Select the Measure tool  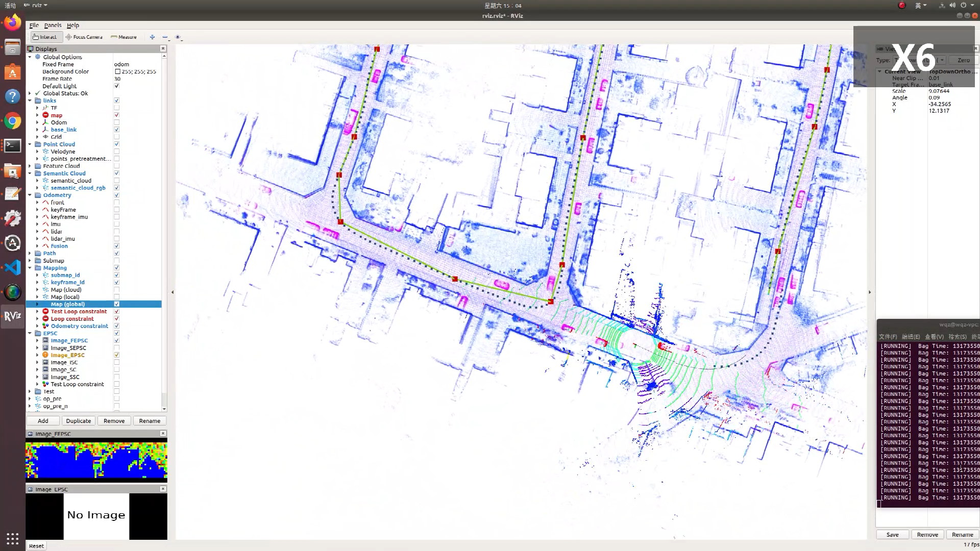click(124, 37)
